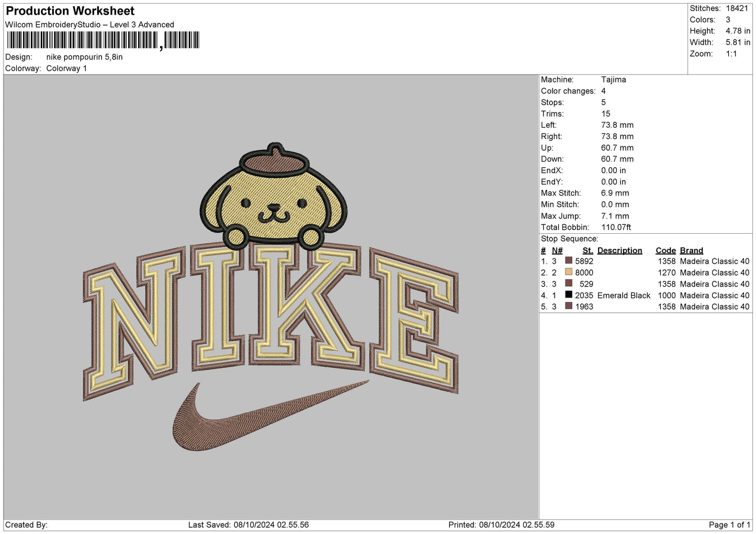This screenshot has width=756, height=534.
Task: Click the tan swatch for stitch 8000
Action: point(569,272)
